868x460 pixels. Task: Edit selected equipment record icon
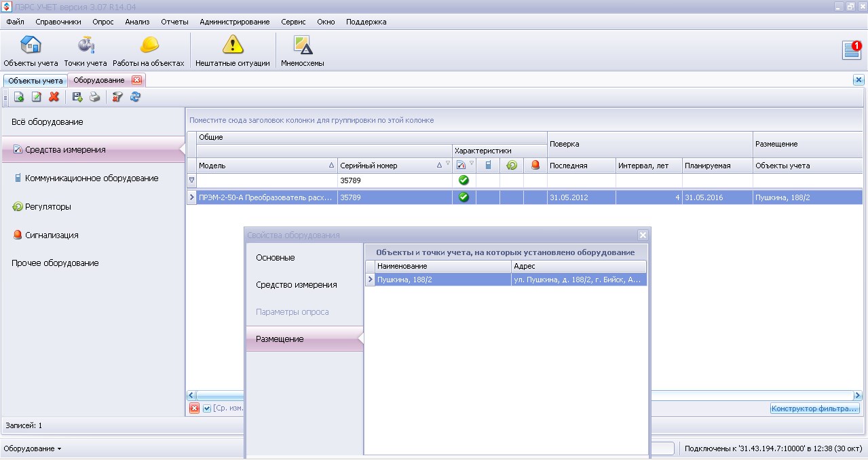37,97
